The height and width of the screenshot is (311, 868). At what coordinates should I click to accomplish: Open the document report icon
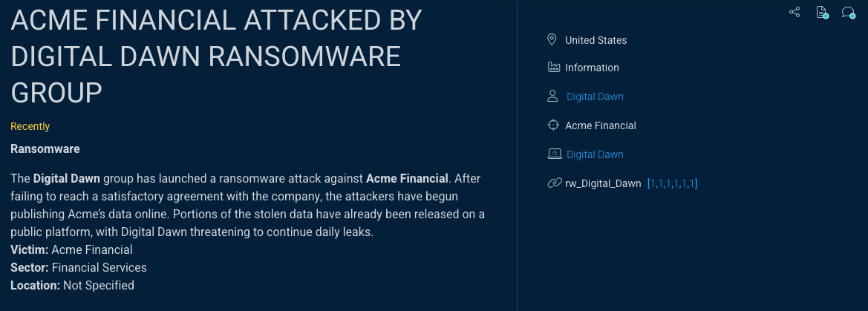coord(821,12)
